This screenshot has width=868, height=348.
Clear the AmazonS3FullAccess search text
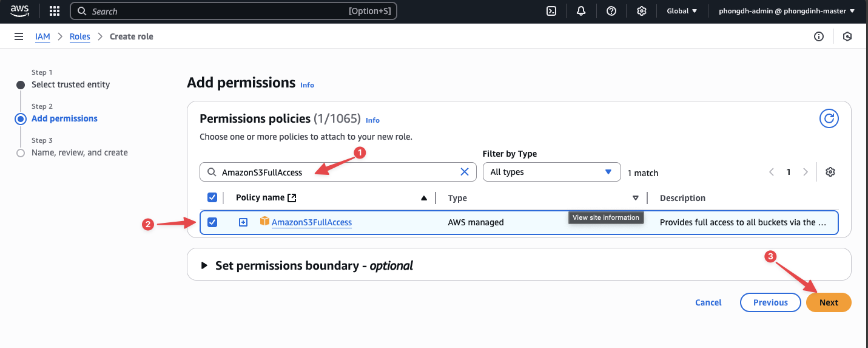coord(465,172)
